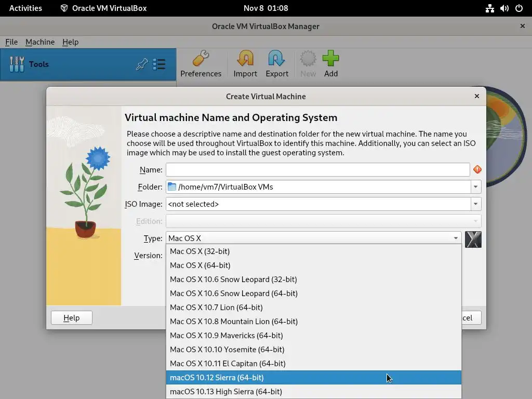Expand the Folder dropdown arrow
The height and width of the screenshot is (399, 532).
point(476,187)
